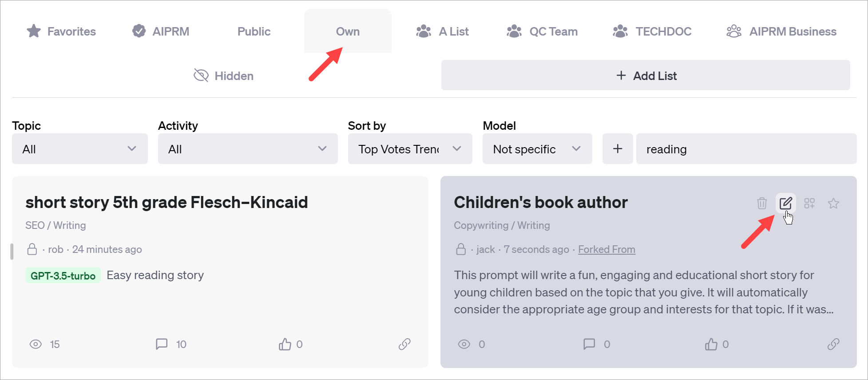
Task: Expand the Activity dropdown
Action: (247, 149)
